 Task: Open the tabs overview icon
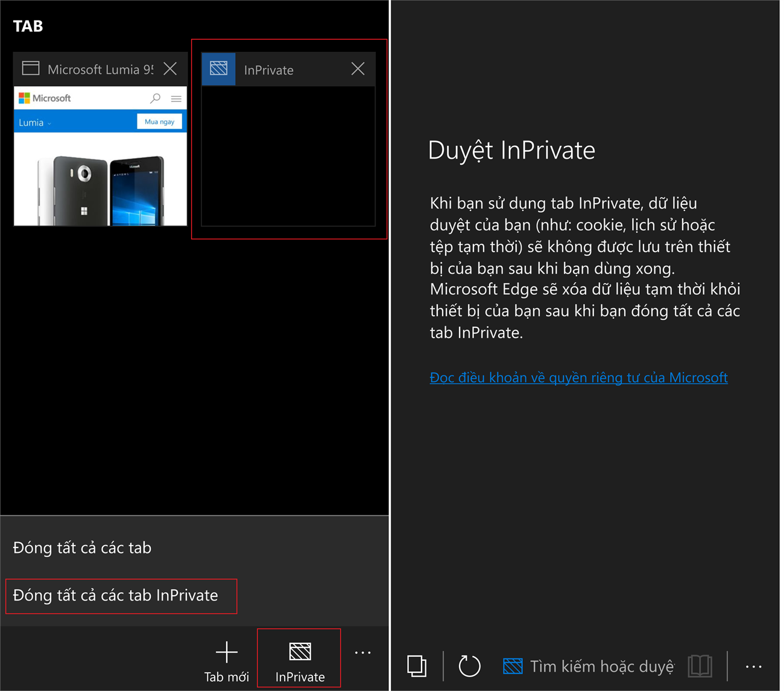(417, 666)
